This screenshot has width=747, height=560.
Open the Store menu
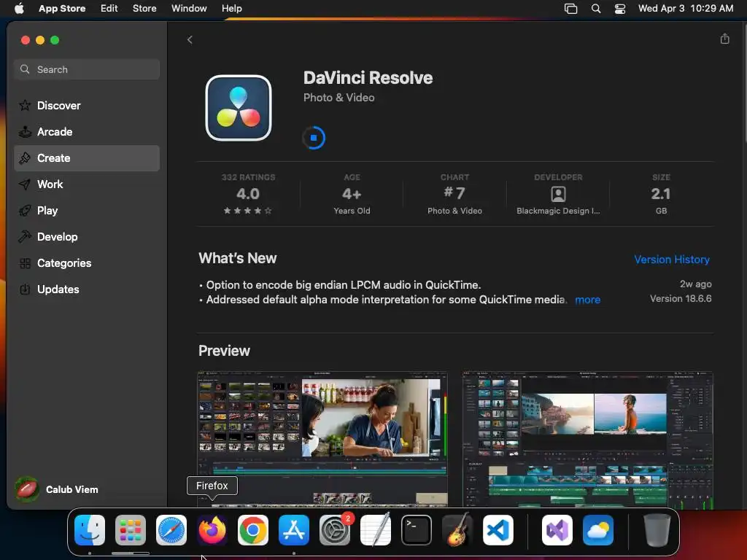(x=144, y=8)
